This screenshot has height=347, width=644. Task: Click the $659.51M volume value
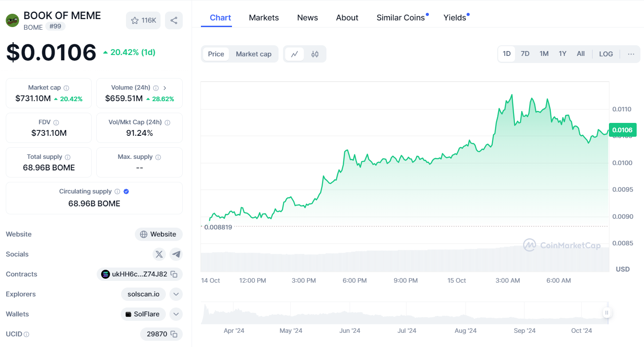124,99
